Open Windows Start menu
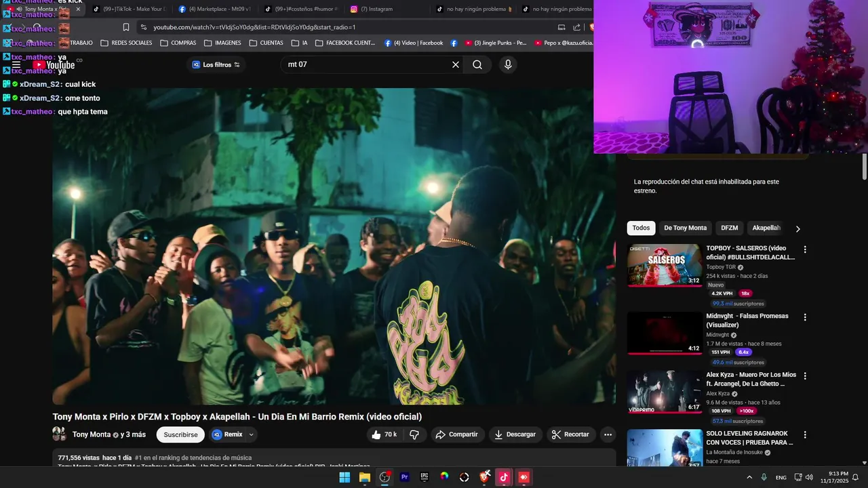The width and height of the screenshot is (868, 488). coord(344,477)
